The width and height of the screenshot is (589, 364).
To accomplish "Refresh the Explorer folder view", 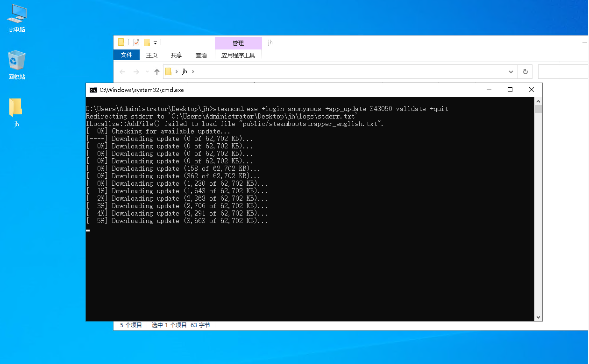I will pos(525,72).
